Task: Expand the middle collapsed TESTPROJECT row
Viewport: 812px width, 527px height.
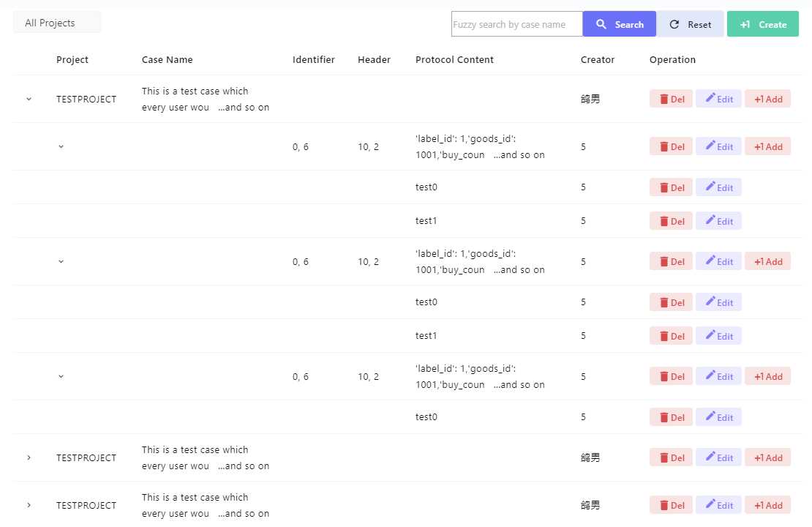Action: 29,457
